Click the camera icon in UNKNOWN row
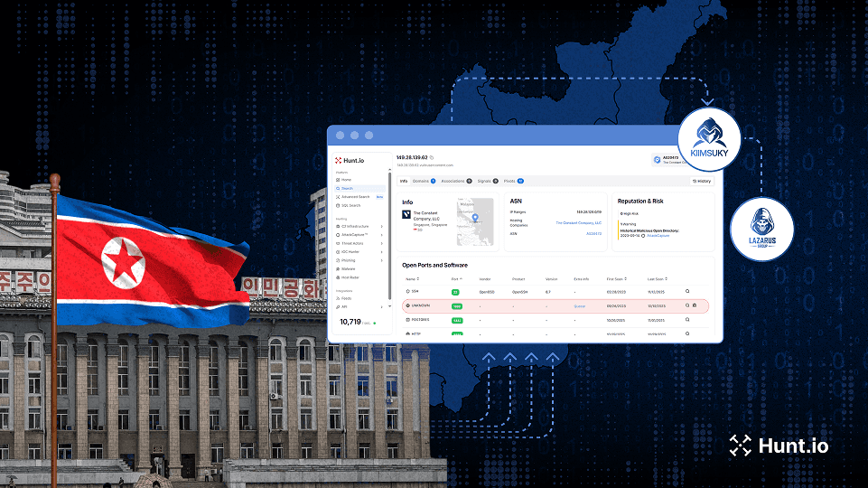 [695, 305]
